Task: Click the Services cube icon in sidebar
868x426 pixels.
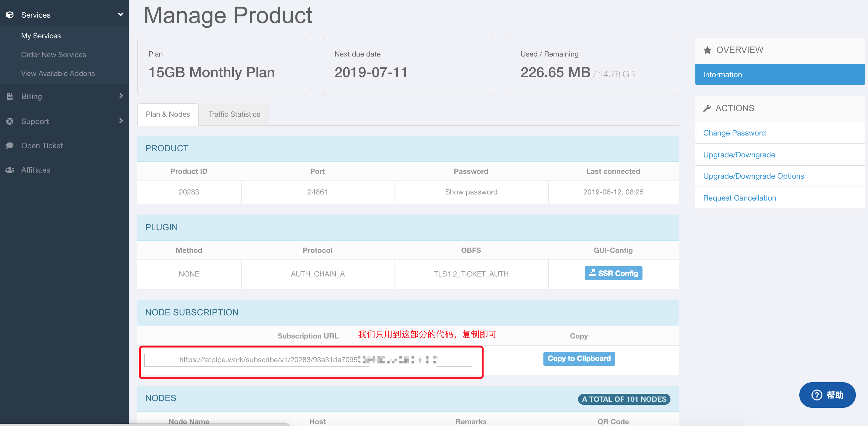Action: click(10, 15)
